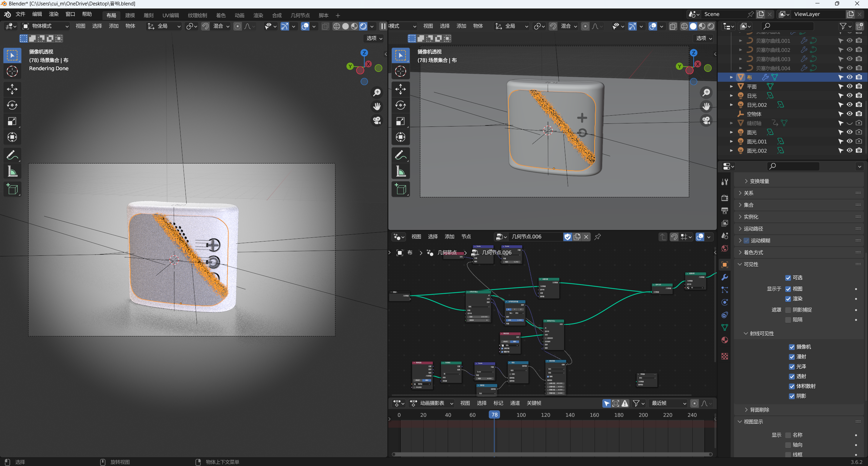Hide 平面 object via eye icon
The width and height of the screenshot is (868, 466).
pyautogui.click(x=850, y=86)
